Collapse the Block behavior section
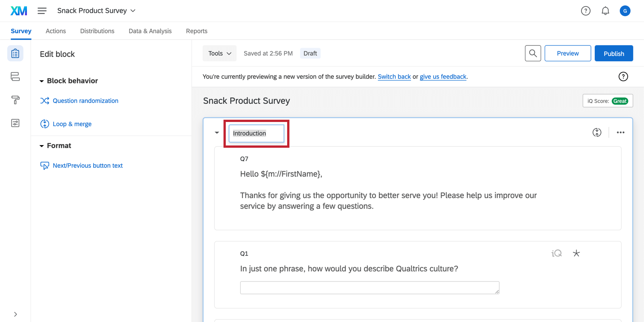Image resolution: width=644 pixels, height=322 pixels. tap(42, 81)
